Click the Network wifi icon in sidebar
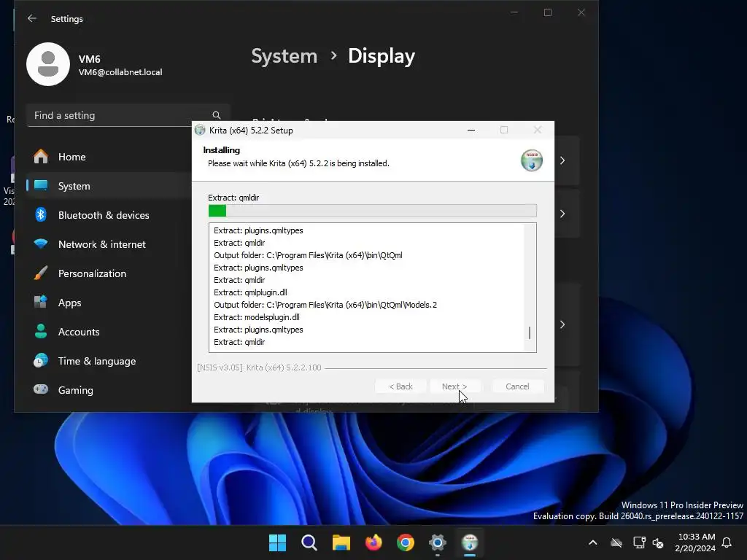The height and width of the screenshot is (560, 747). click(41, 244)
